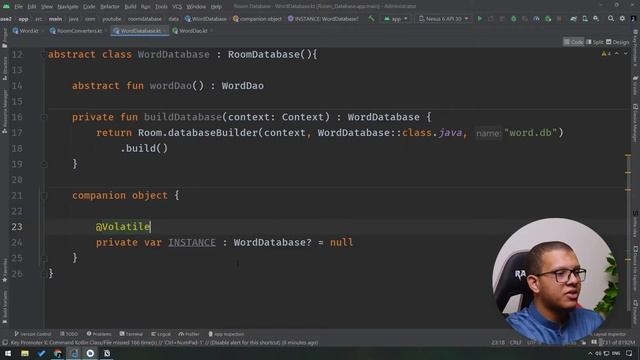Select the WordDatabase.kt editor tab
The image size is (640, 360).
click(x=139, y=31)
